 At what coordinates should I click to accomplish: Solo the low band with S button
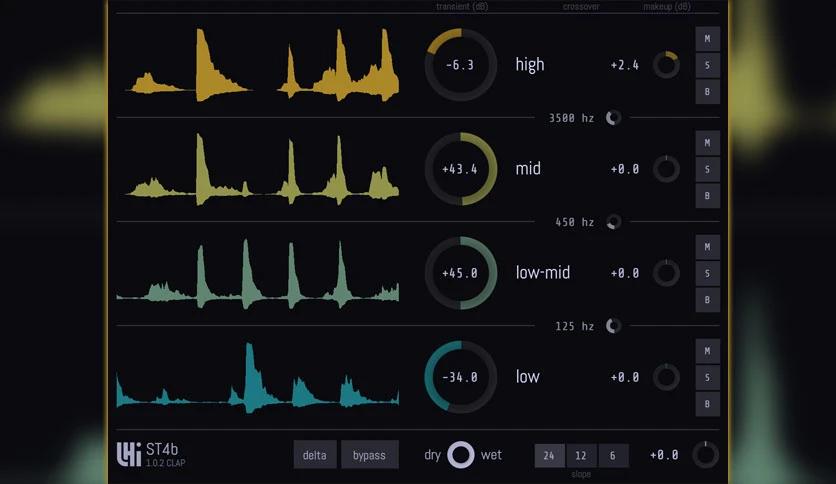pos(708,377)
